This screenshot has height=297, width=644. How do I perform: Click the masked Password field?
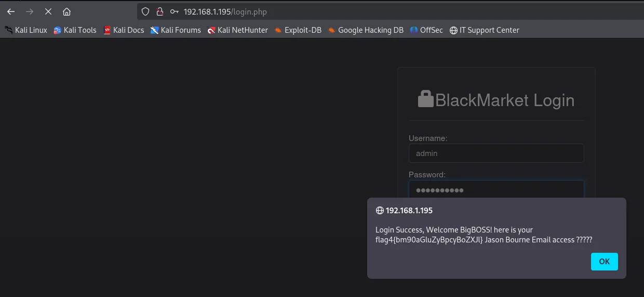click(x=496, y=190)
